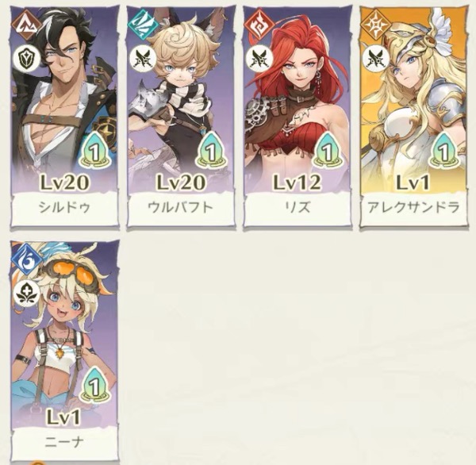Click the rank 1 badge on ニーナ

(x=95, y=386)
